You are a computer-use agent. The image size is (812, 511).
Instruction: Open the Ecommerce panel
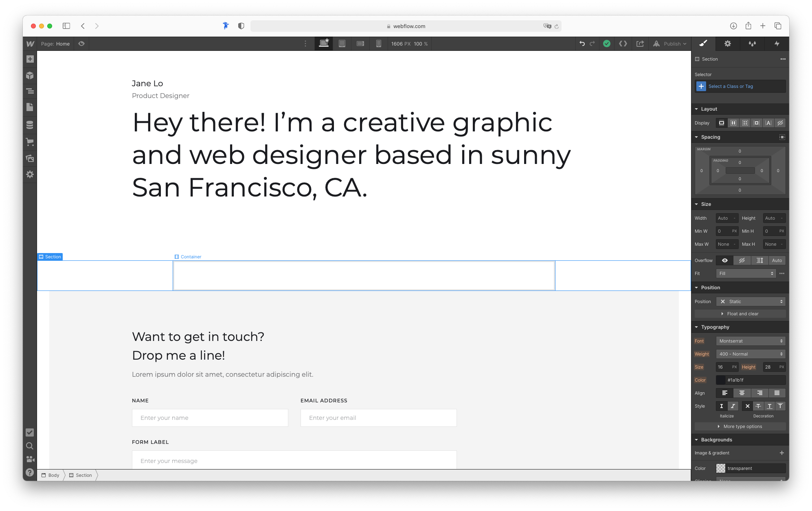click(29, 142)
